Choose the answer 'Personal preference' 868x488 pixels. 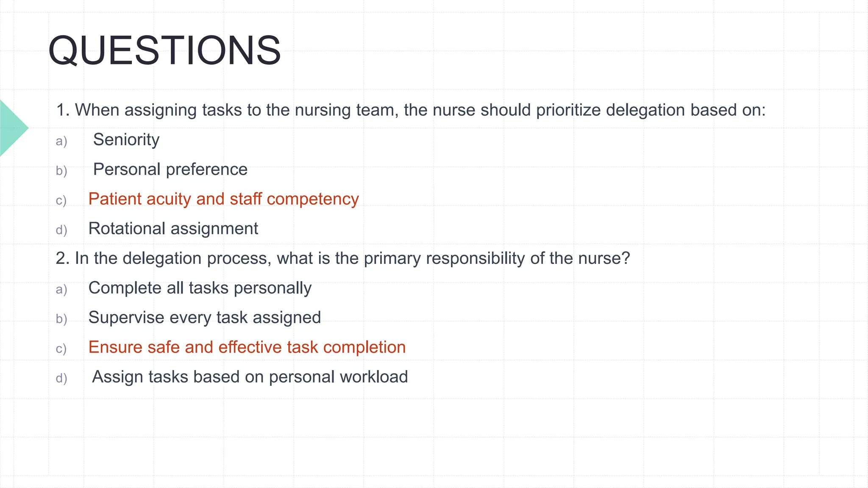coord(170,169)
